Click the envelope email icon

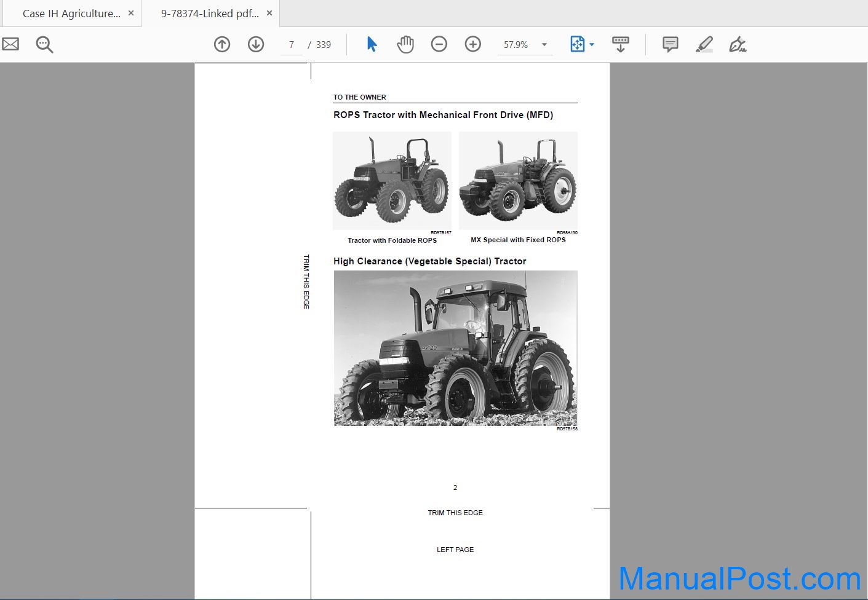point(10,44)
